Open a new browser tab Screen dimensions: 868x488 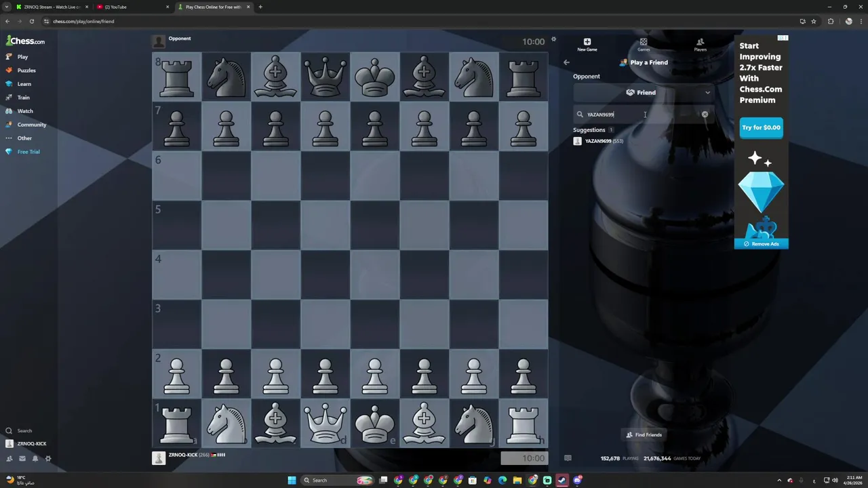(x=260, y=7)
